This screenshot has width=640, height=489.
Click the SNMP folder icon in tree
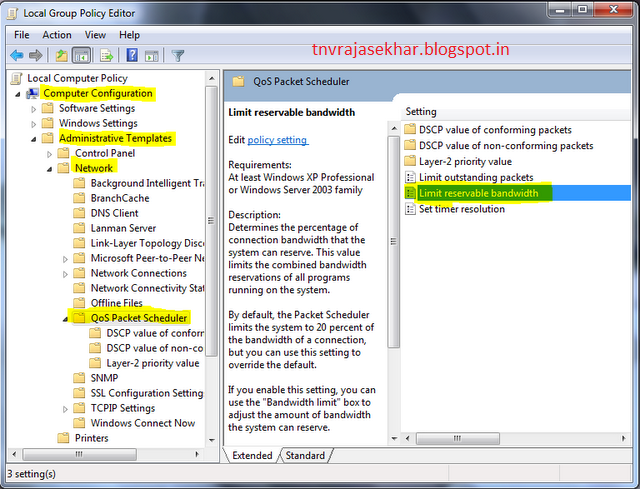coord(79,378)
